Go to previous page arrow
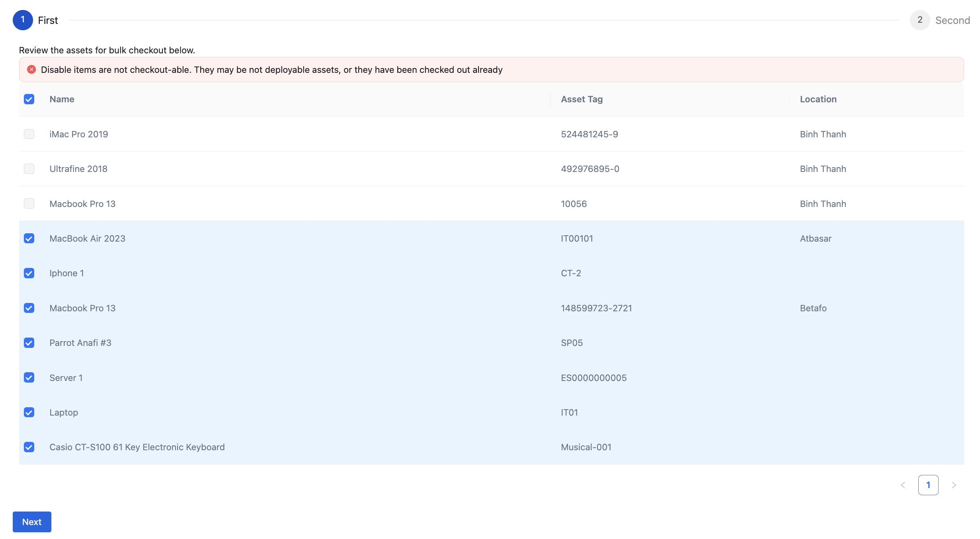 point(903,485)
